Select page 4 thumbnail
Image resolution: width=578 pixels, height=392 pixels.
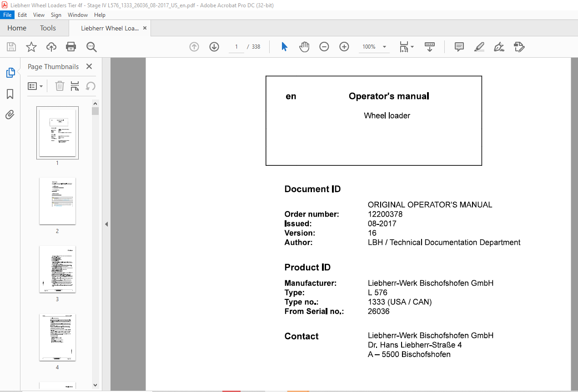pyautogui.click(x=57, y=337)
